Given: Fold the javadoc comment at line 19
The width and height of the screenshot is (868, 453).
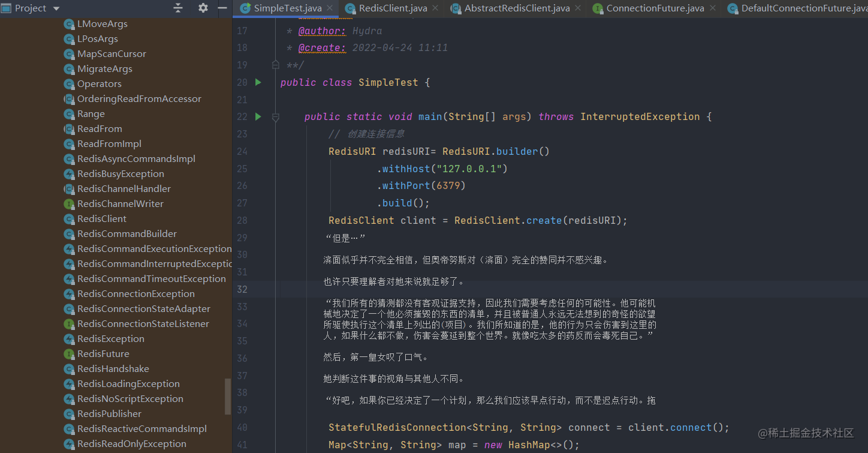Looking at the screenshot, I should coord(276,65).
